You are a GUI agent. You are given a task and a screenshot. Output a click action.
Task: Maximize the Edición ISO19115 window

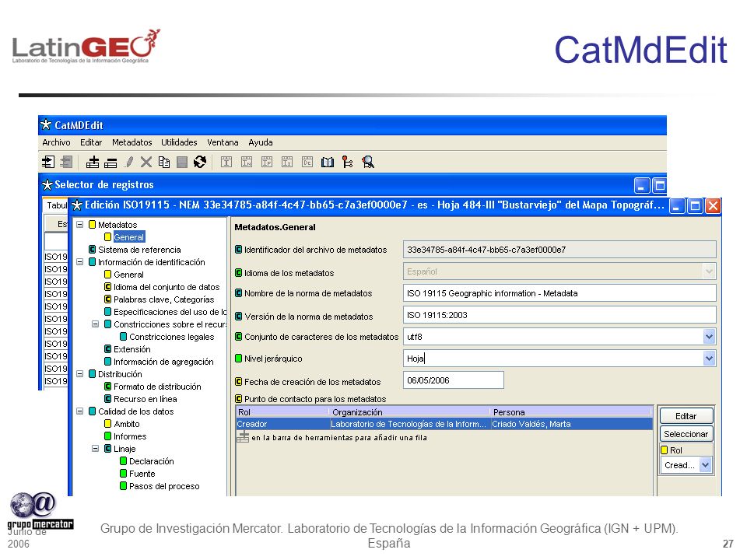pyautogui.click(x=695, y=206)
